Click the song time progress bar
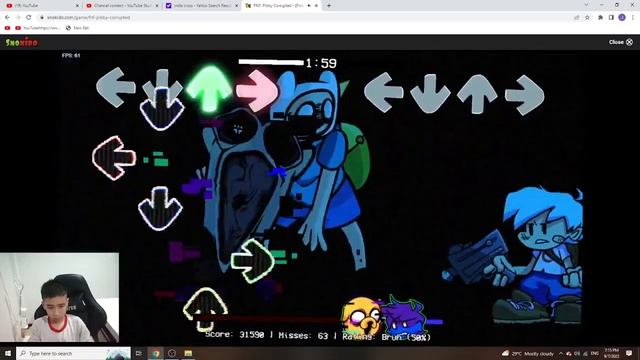The width and height of the screenshot is (640, 360). click(271, 62)
